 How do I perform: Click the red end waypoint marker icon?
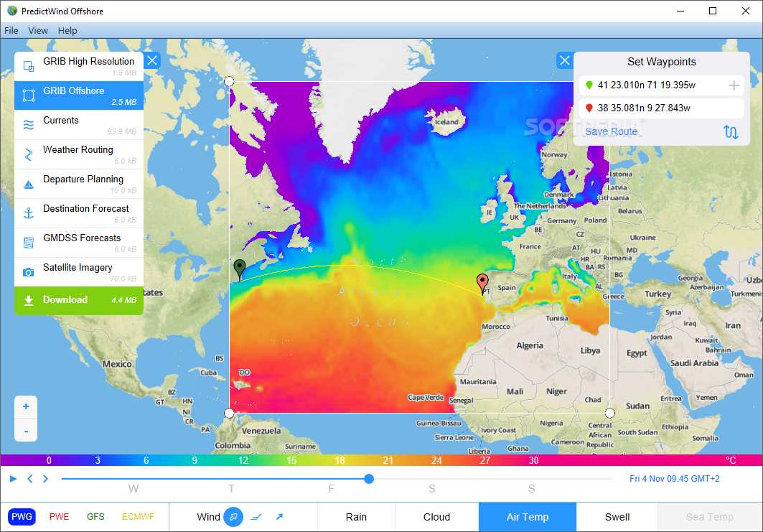point(589,108)
